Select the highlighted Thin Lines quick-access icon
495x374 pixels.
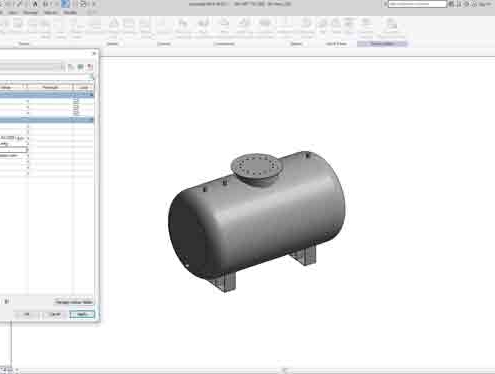[66, 4]
